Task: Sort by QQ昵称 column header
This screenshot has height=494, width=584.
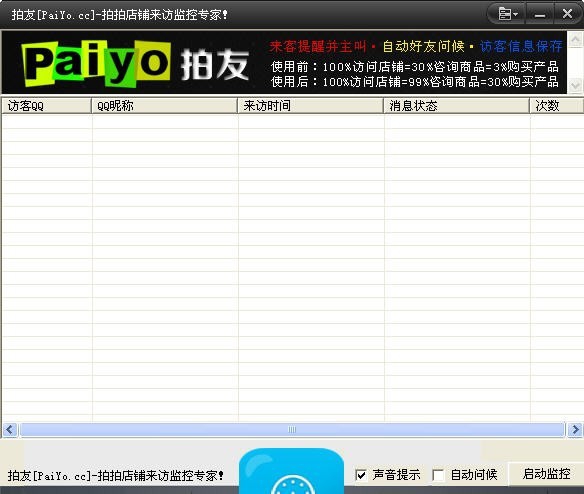Action: point(164,106)
